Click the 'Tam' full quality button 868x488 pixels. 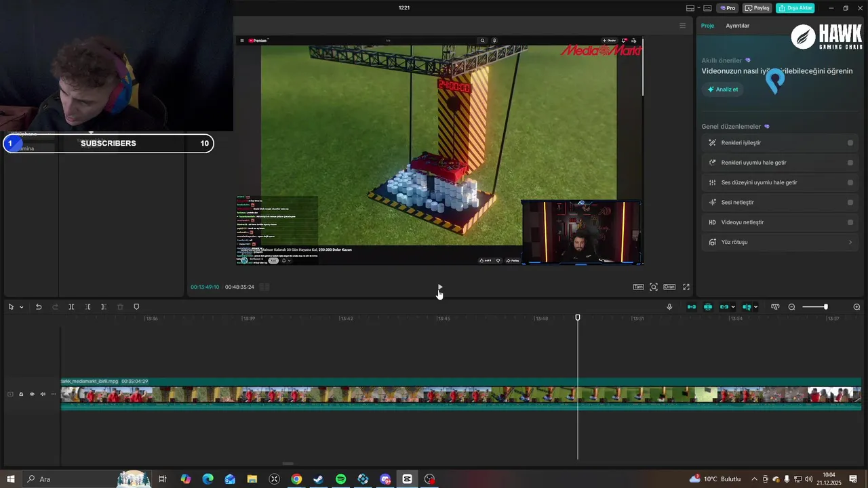(638, 287)
